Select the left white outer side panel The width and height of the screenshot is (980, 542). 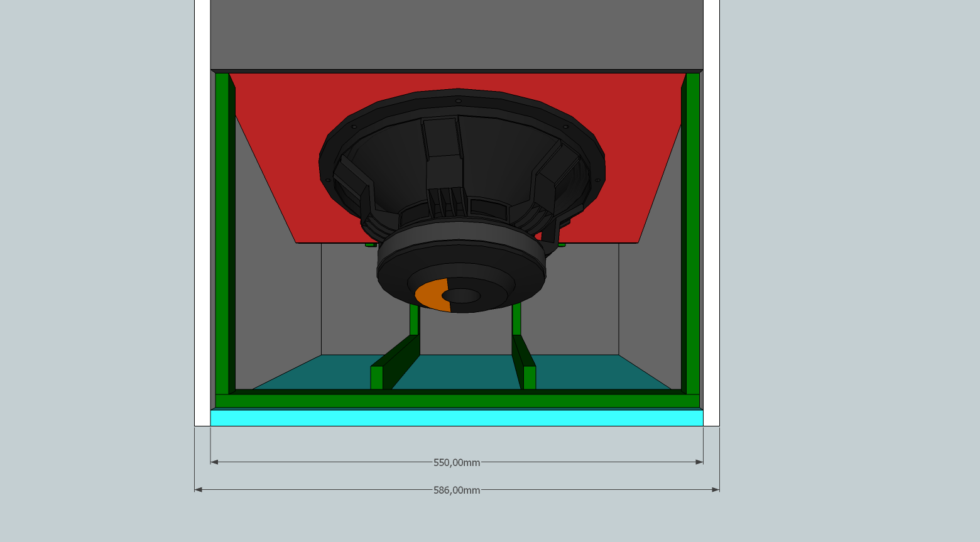click(x=202, y=213)
